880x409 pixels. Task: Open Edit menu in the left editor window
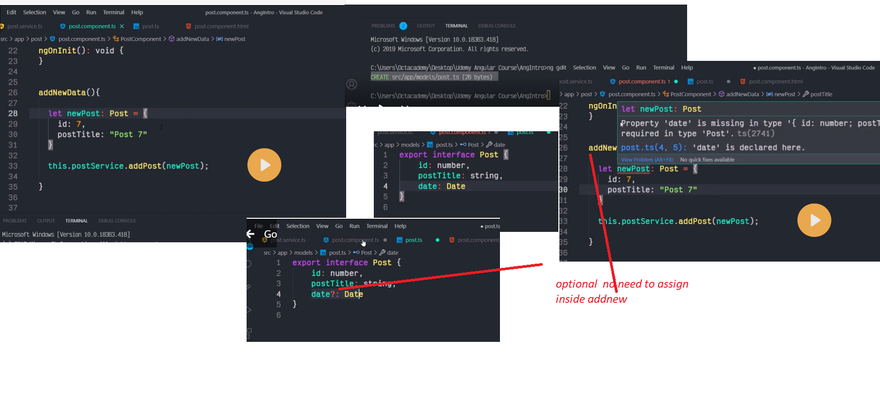tap(11, 12)
